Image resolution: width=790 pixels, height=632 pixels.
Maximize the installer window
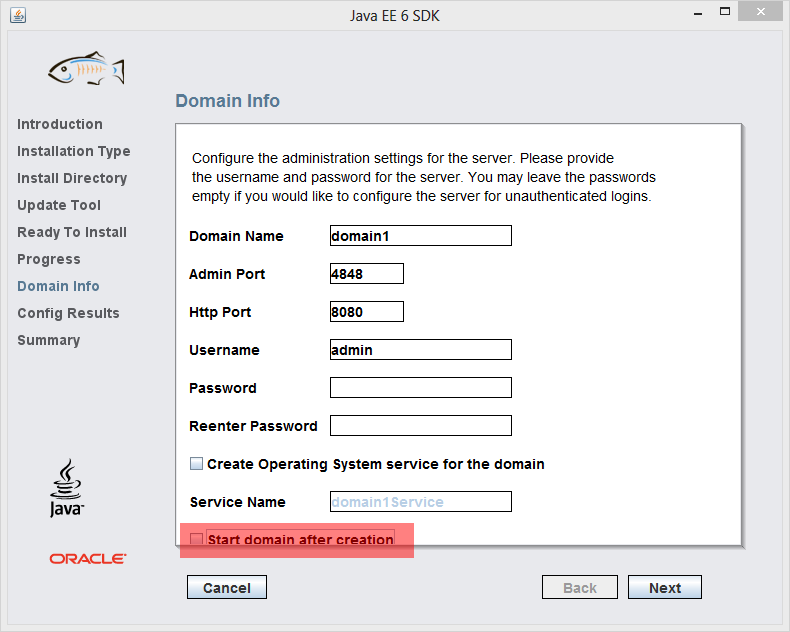coord(725,12)
